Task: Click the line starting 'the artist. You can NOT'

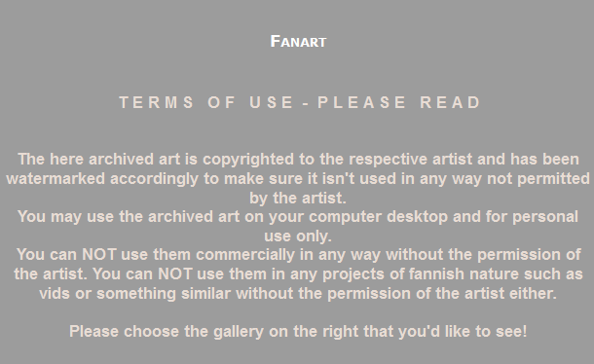Action: 298,274
